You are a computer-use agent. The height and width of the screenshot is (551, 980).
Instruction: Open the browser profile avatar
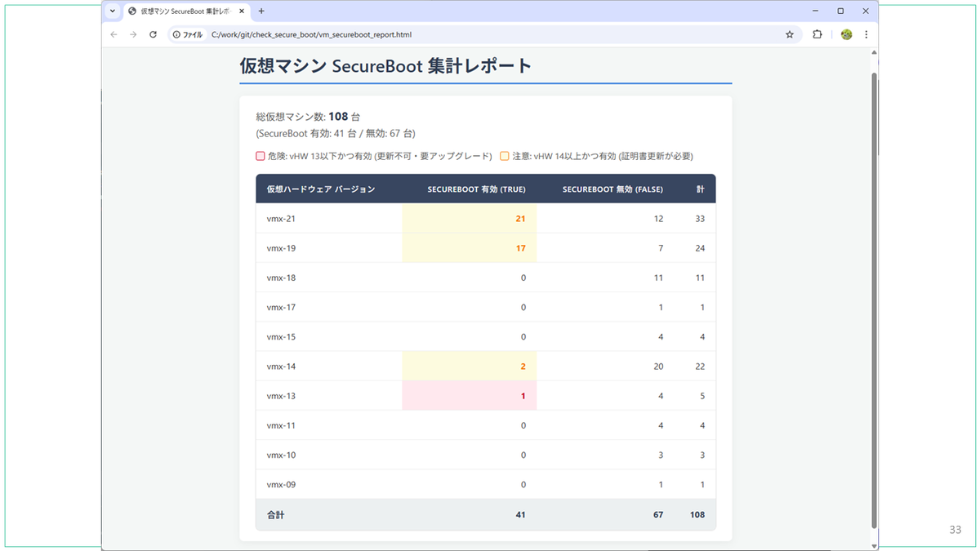coord(846,34)
